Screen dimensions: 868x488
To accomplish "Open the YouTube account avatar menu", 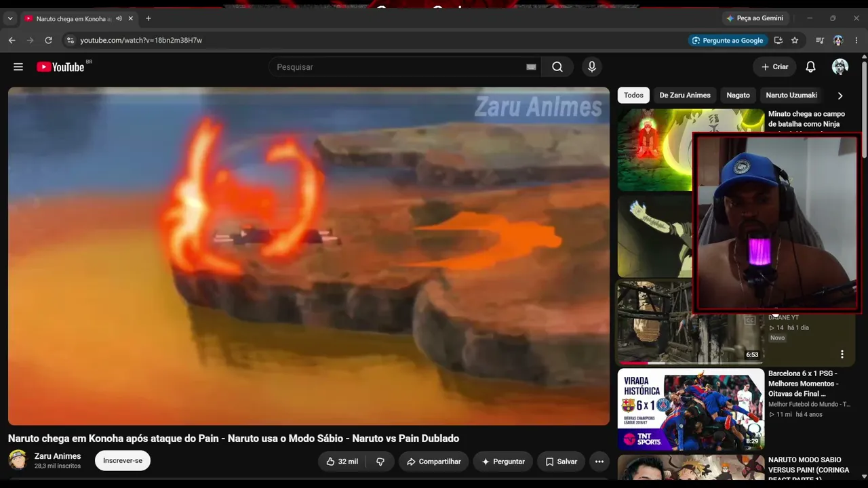I will tap(840, 67).
